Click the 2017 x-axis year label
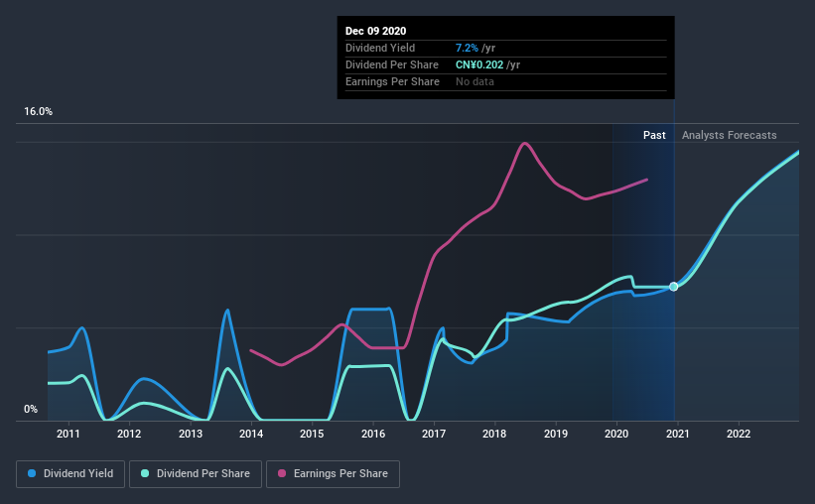Screen dimensions: 815x504 tap(434, 434)
